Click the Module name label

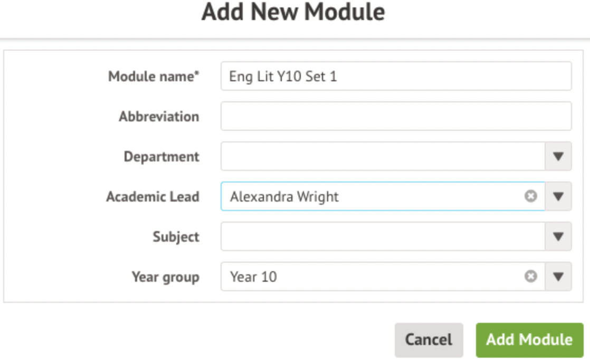click(x=154, y=76)
